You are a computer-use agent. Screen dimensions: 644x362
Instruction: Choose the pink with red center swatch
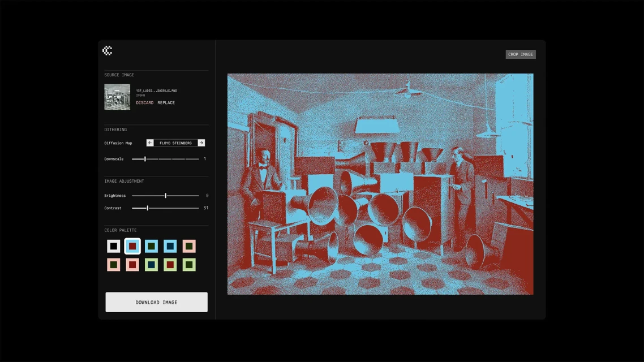(132, 265)
